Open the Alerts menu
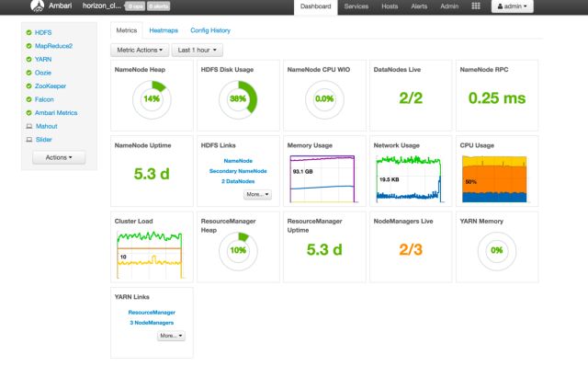Viewport: 588px width, 366px height. coord(419,6)
